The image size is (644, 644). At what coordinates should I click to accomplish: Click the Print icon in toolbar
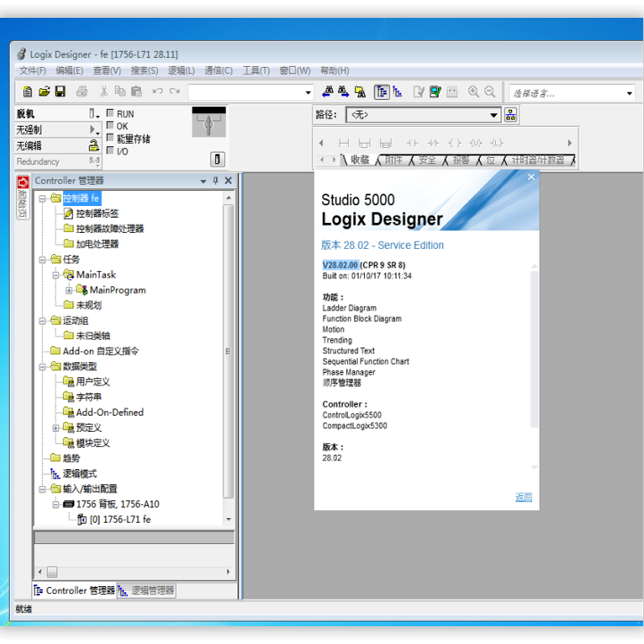tap(82, 92)
